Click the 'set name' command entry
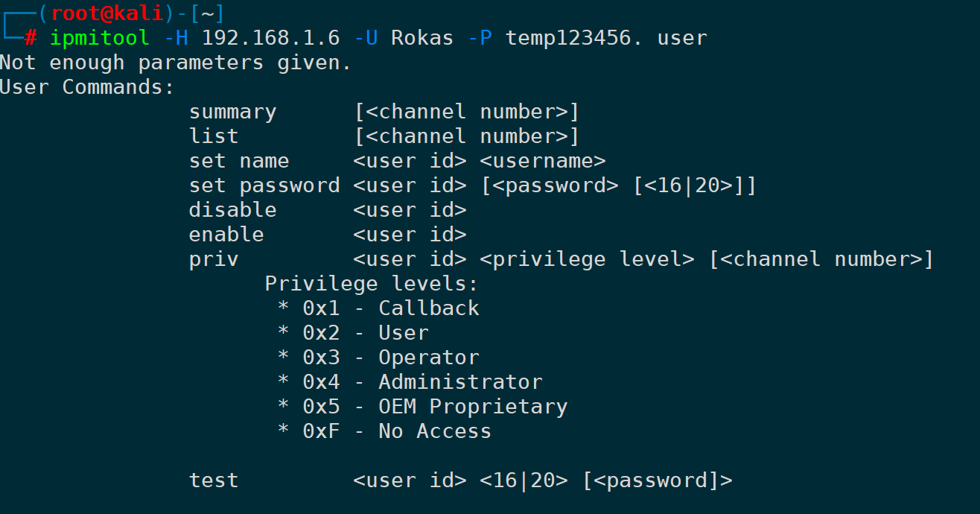The image size is (980, 514). [239, 161]
